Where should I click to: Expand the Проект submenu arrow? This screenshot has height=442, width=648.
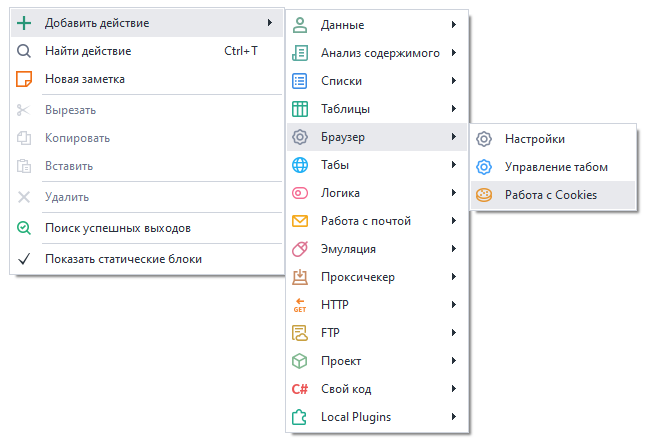click(x=454, y=361)
